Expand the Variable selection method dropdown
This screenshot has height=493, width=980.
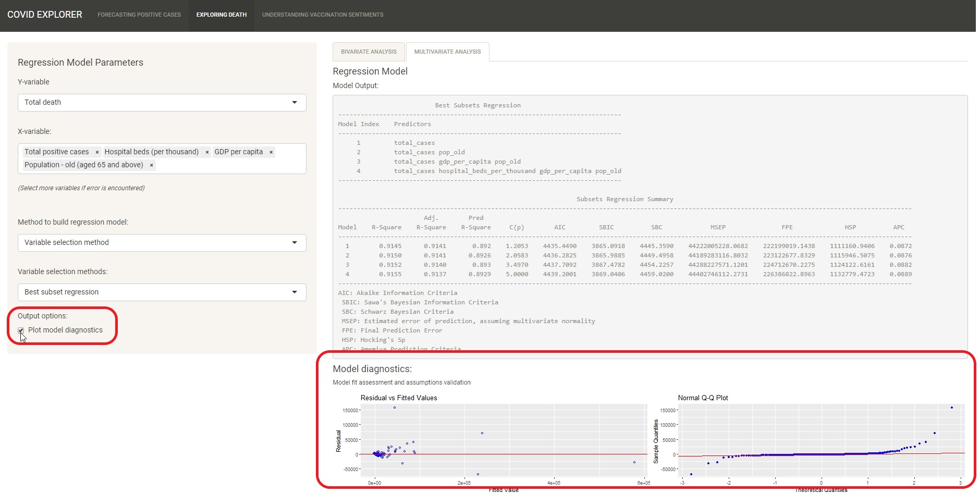point(162,243)
